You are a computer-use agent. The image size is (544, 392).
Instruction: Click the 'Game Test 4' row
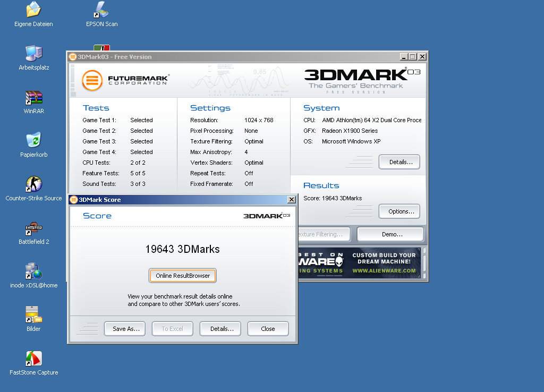pos(117,152)
